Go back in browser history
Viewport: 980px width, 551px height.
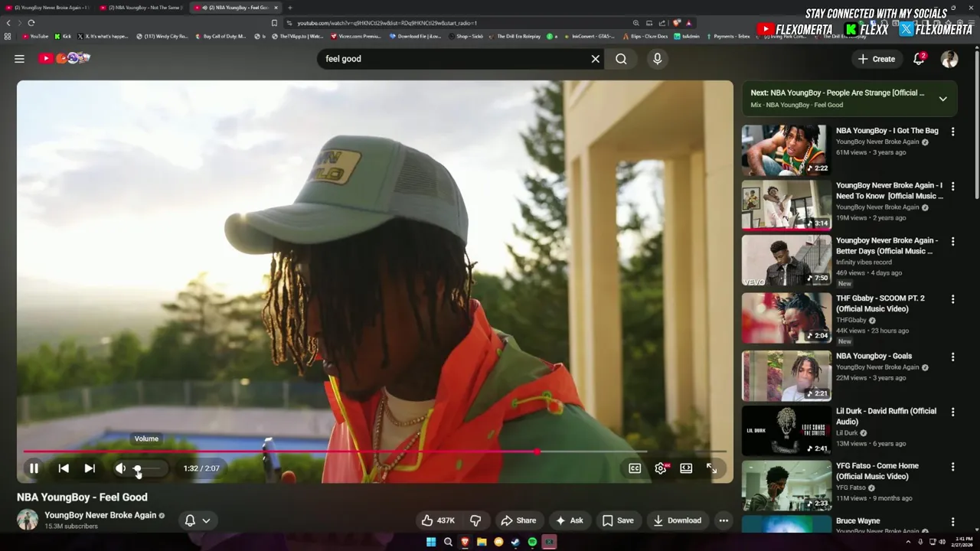pos(8,23)
